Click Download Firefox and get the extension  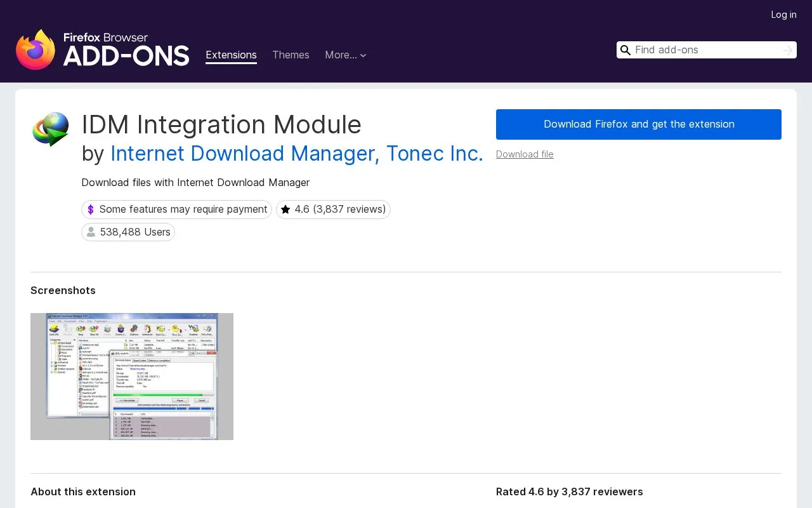[639, 124]
